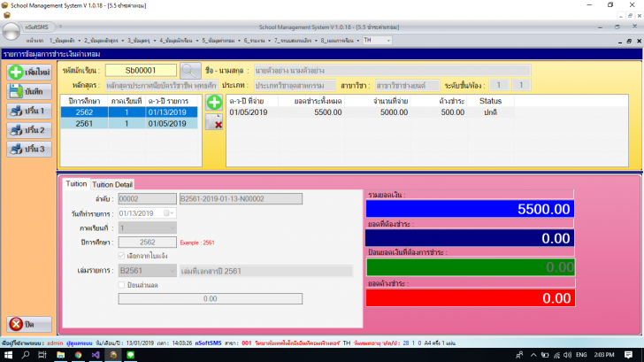Open the notification center icon
Viewport: 644px width, 362px height.
point(628,355)
